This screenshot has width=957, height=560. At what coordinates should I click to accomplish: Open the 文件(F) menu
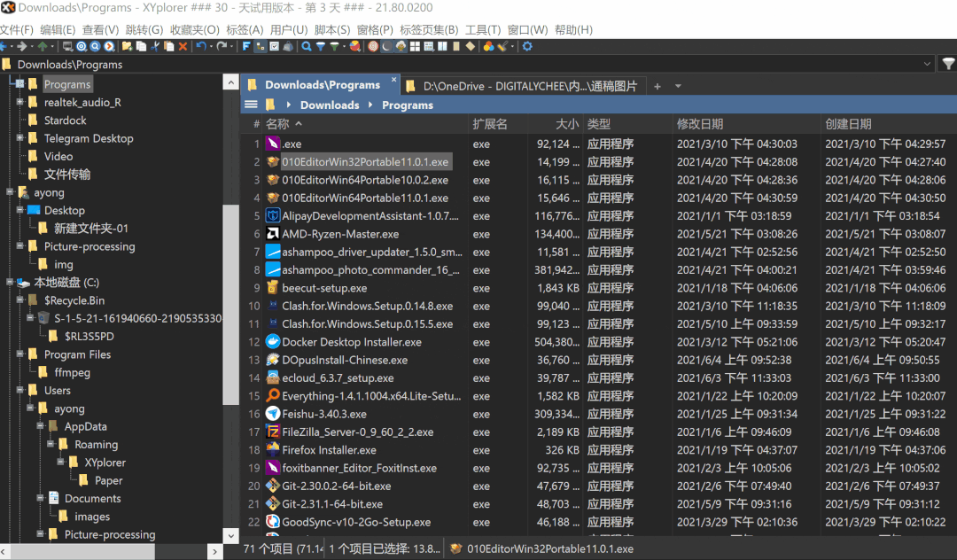[x=17, y=30]
